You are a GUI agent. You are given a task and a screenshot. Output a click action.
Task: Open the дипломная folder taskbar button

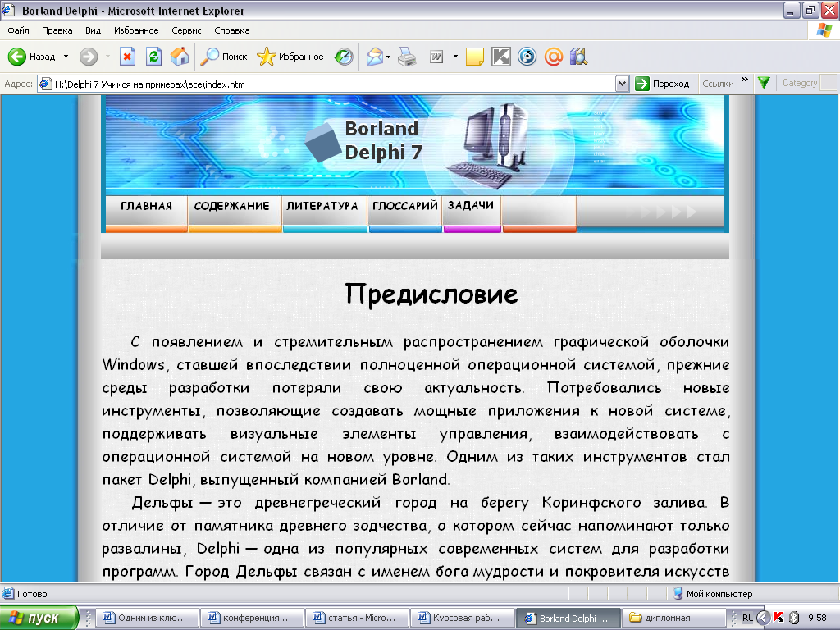click(x=673, y=618)
